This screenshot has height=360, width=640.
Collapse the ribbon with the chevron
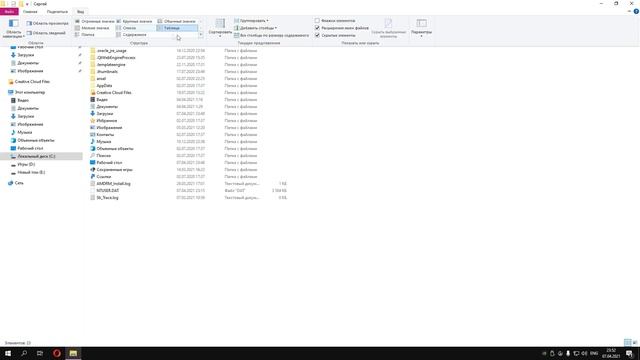[x=629, y=11]
